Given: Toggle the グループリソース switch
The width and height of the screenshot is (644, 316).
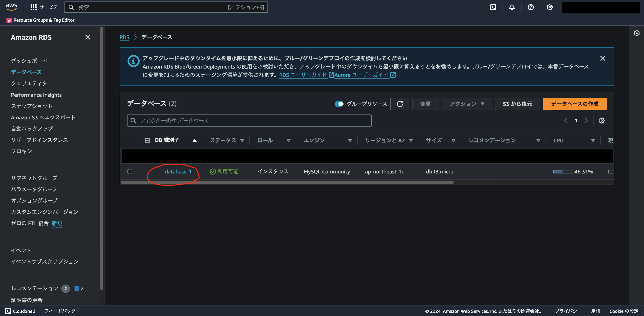Looking at the screenshot, I should pos(339,104).
